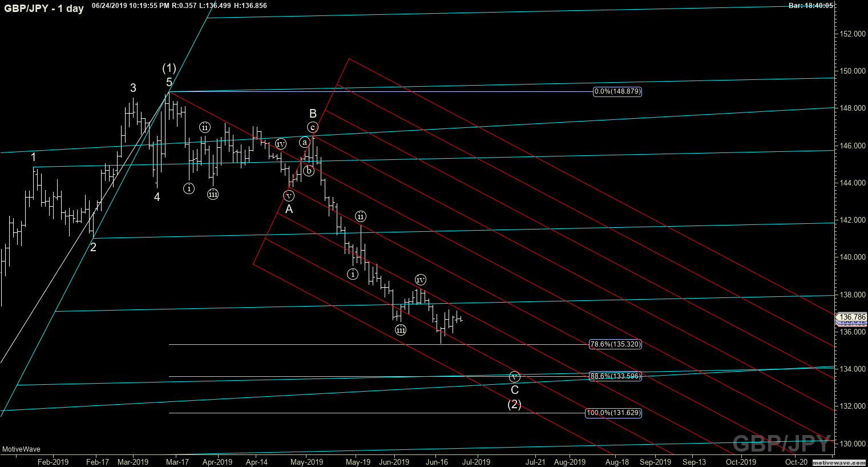Screen dimensions: 868x467
Task: Click the Feb-2019 date axis label
Action: coord(53,462)
